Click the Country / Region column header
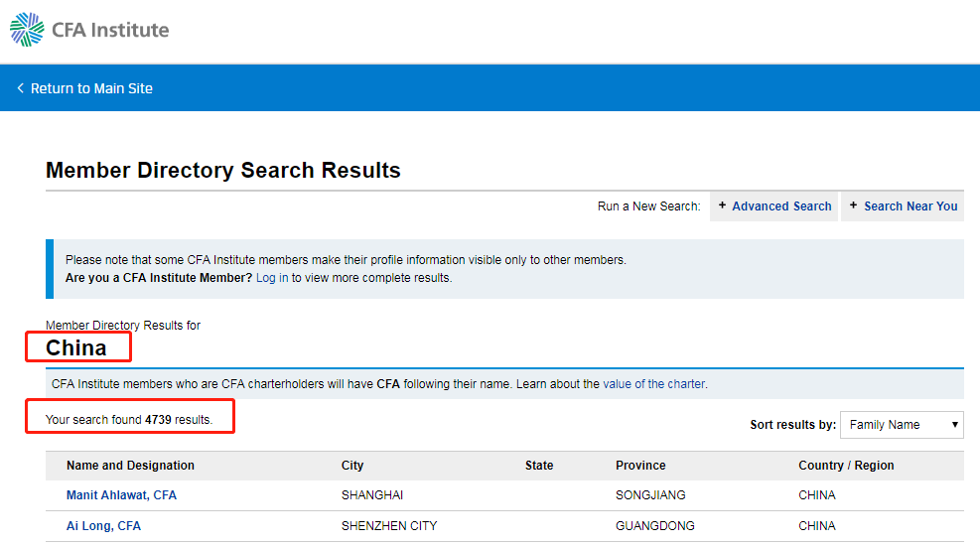 click(x=846, y=466)
